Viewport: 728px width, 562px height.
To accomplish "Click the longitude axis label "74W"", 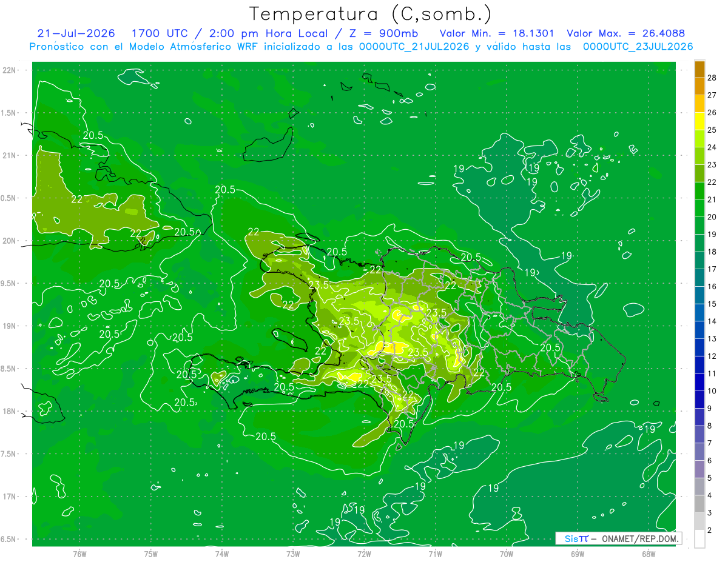I will pos(221,554).
